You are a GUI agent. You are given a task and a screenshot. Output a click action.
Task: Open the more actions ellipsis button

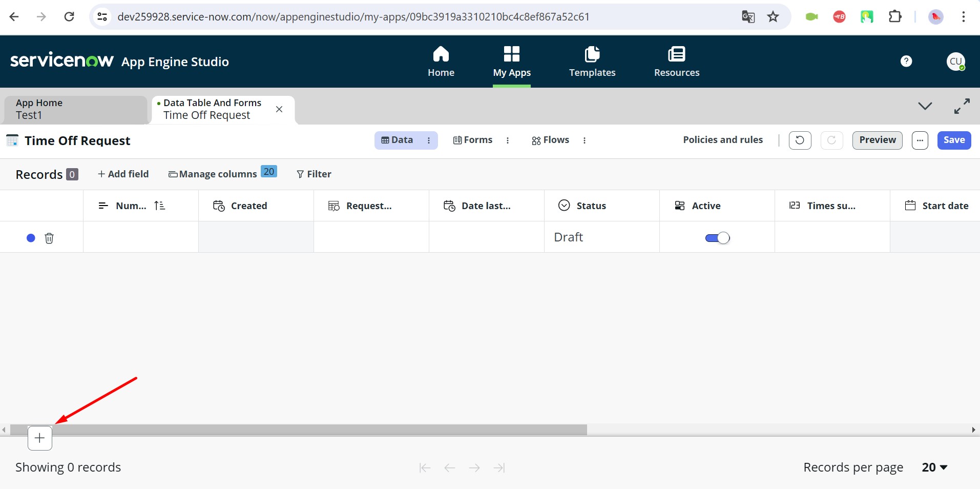(920, 140)
